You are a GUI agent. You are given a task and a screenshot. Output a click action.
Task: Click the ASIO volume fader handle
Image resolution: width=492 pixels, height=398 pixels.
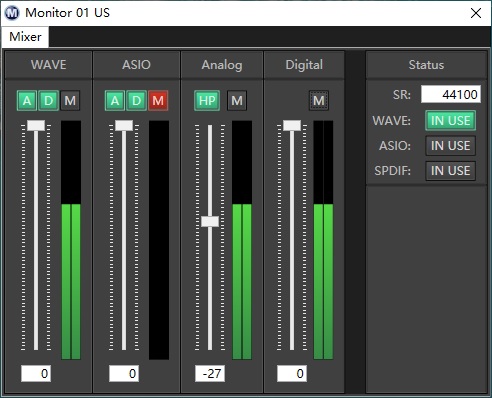pyautogui.click(x=124, y=126)
